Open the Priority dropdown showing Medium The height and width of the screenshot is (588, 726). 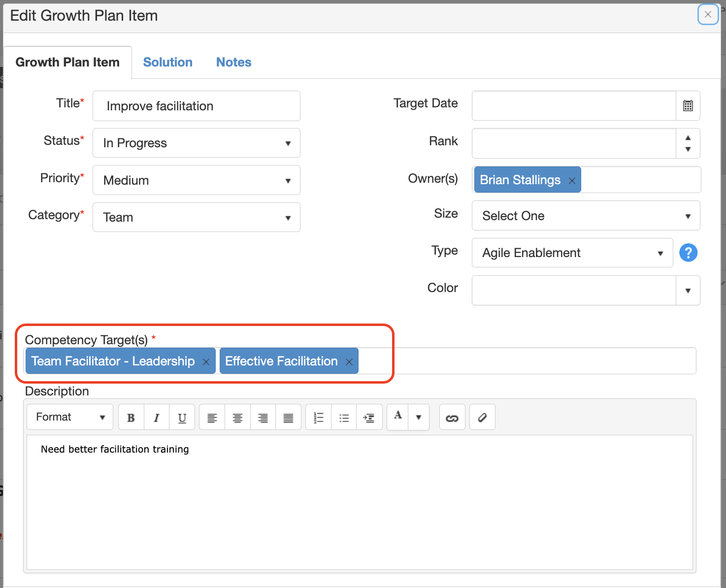196,180
